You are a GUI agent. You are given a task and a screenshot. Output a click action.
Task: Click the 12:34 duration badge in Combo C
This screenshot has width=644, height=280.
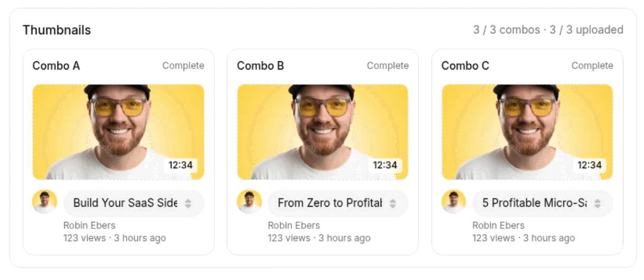(x=590, y=165)
